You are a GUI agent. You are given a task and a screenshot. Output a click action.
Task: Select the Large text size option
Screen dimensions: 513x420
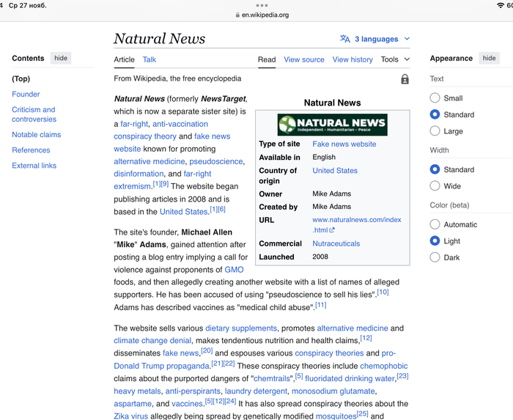pyautogui.click(x=435, y=131)
